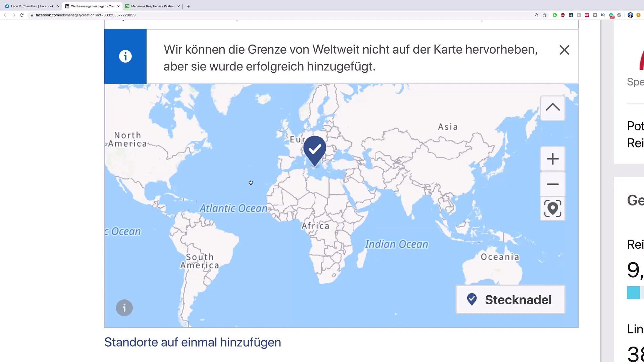Click the info (i) icon bottom-left map

tap(124, 308)
